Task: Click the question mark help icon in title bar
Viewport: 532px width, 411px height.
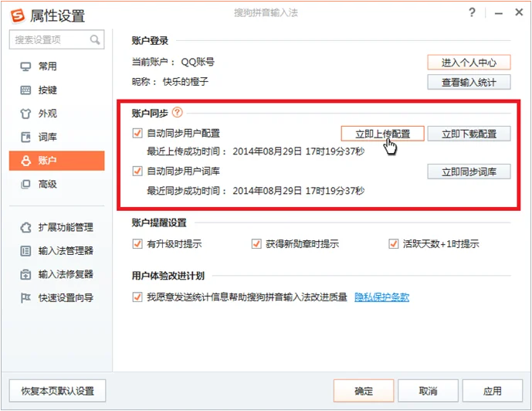Action: click(472, 15)
